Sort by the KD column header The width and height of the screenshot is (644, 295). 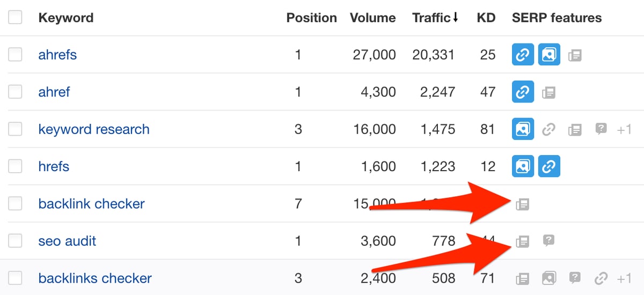click(486, 18)
